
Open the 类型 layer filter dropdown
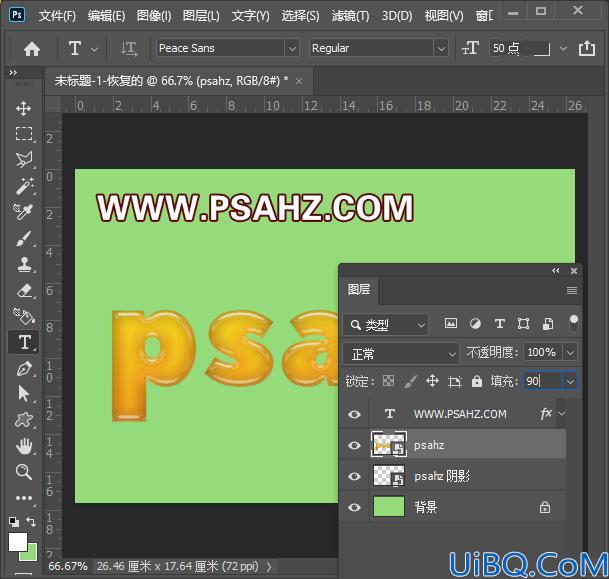tap(386, 324)
